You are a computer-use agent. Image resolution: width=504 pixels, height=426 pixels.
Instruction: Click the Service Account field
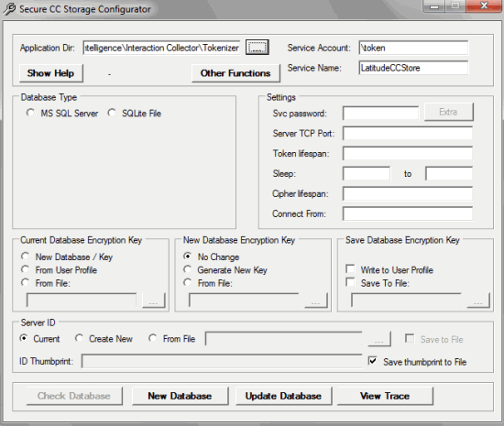[x=413, y=48]
